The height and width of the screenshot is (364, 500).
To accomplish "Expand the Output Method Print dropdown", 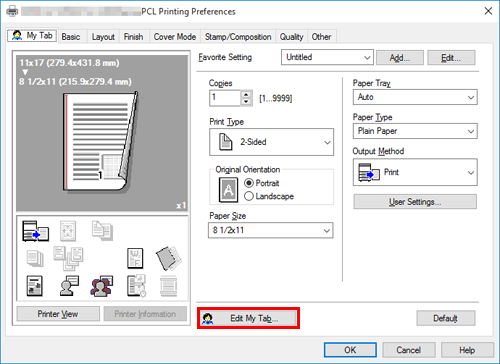I will pos(415,172).
